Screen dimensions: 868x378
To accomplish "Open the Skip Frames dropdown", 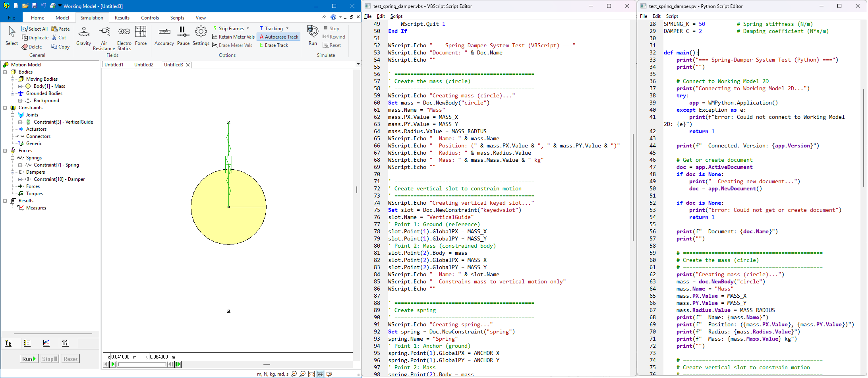I will [231, 28].
